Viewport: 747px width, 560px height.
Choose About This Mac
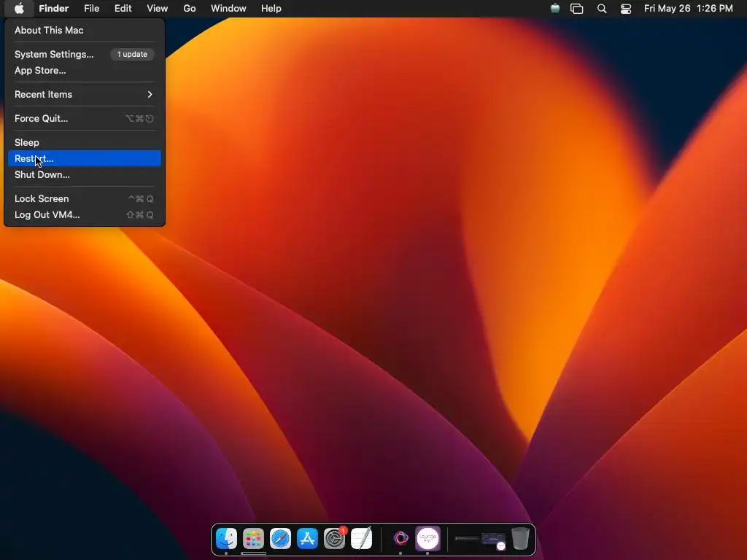[x=85, y=30]
